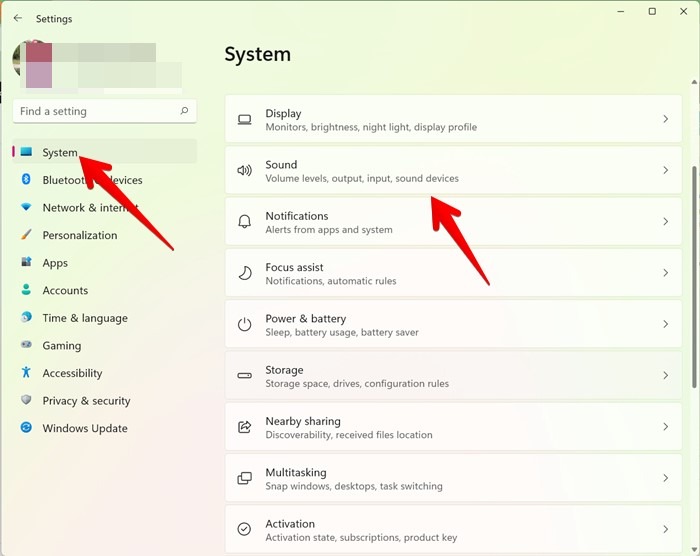Screen dimensions: 700x556
Task: Open Accessibility settings
Action: click(x=104, y=373)
